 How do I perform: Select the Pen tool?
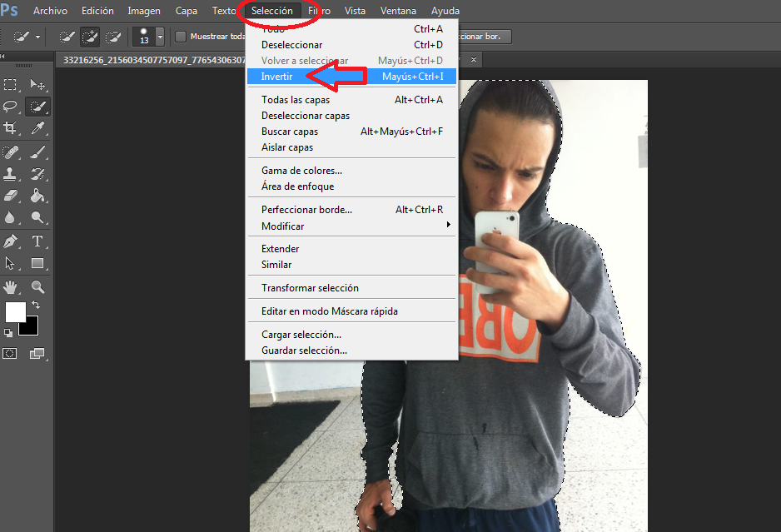tap(10, 241)
